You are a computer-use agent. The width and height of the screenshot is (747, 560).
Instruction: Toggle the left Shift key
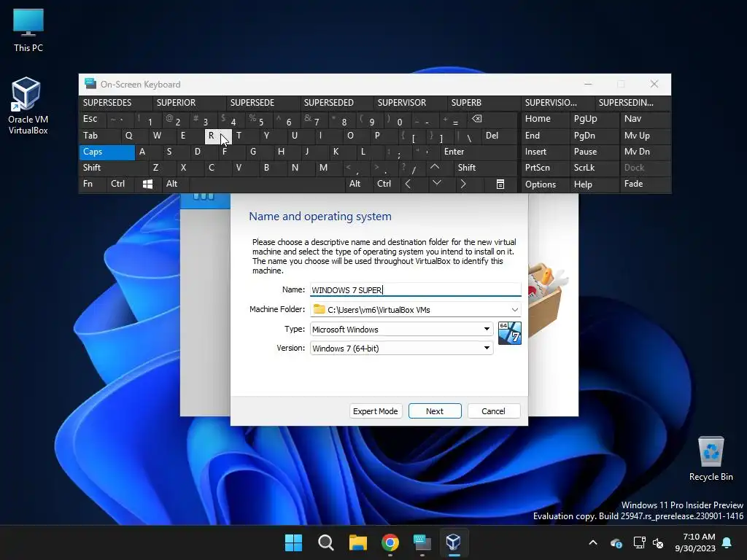(113, 168)
